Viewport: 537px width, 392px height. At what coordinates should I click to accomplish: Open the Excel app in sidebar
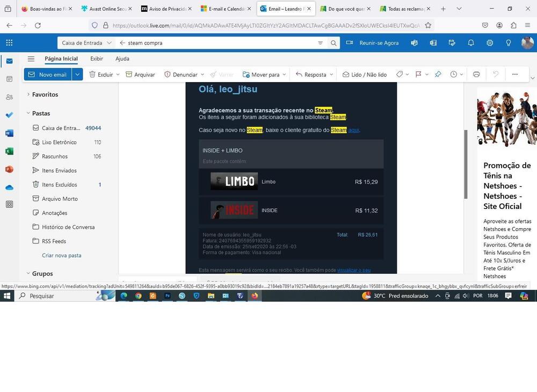point(9,151)
